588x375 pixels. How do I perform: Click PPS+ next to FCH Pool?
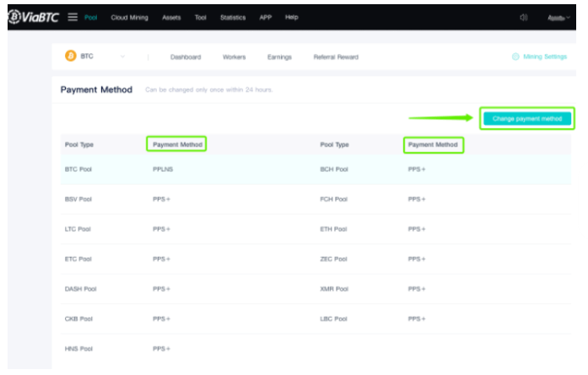tap(417, 200)
